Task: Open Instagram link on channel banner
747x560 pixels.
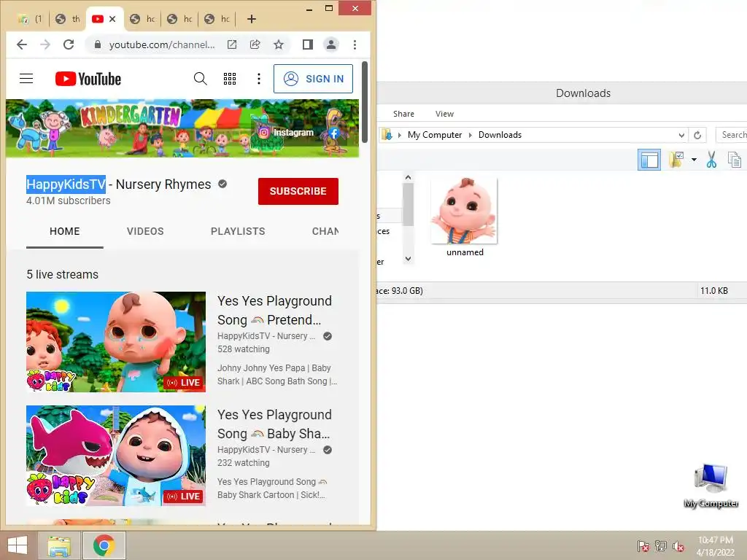Action: click(x=286, y=133)
